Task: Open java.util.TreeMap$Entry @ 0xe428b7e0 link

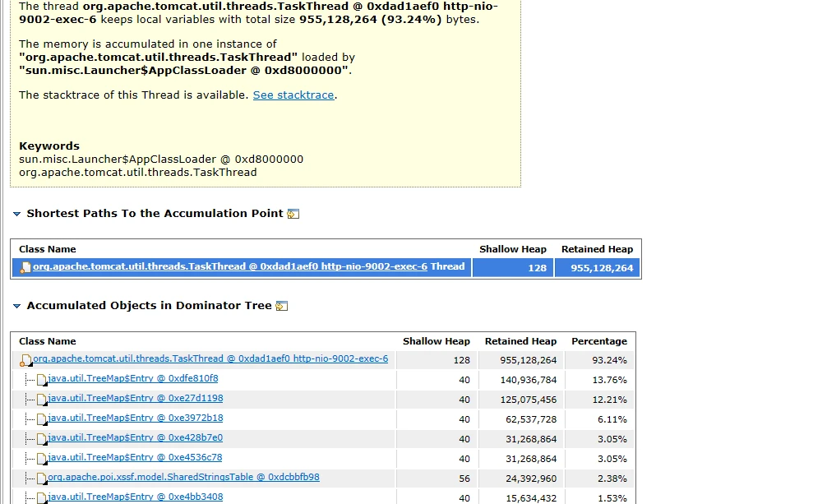Action: (136, 437)
